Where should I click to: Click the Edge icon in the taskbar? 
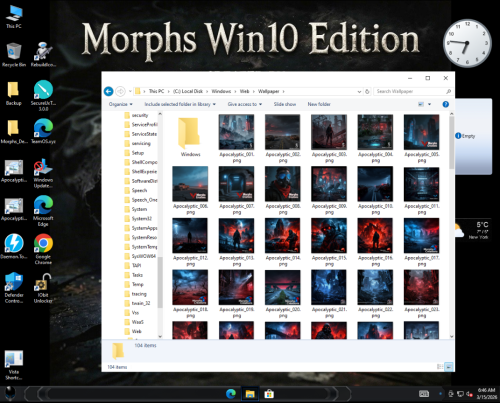coord(231,394)
